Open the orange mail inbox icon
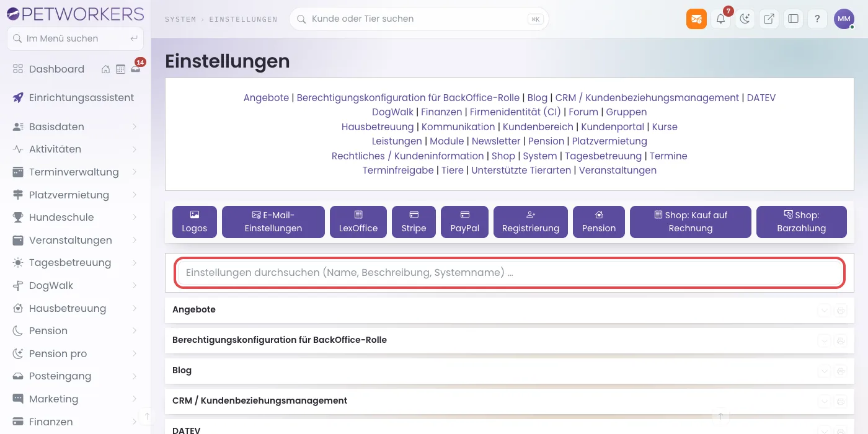The height and width of the screenshot is (434, 868). pyautogui.click(x=696, y=19)
